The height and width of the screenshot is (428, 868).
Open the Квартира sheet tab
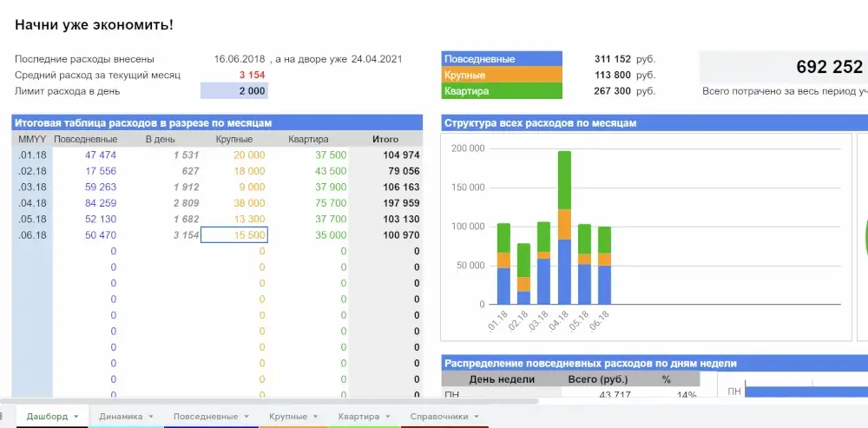coord(358,417)
